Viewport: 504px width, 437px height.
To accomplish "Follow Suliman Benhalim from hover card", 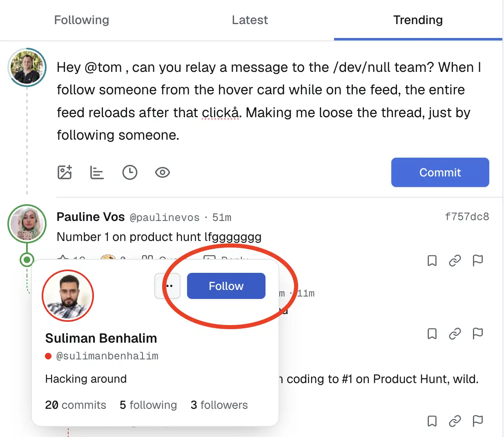I will tap(226, 286).
